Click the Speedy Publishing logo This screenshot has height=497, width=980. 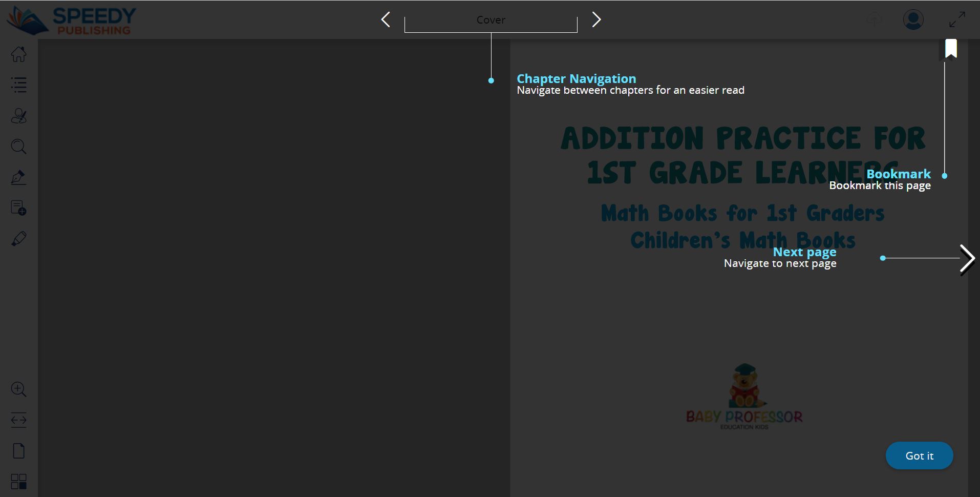tap(71, 20)
